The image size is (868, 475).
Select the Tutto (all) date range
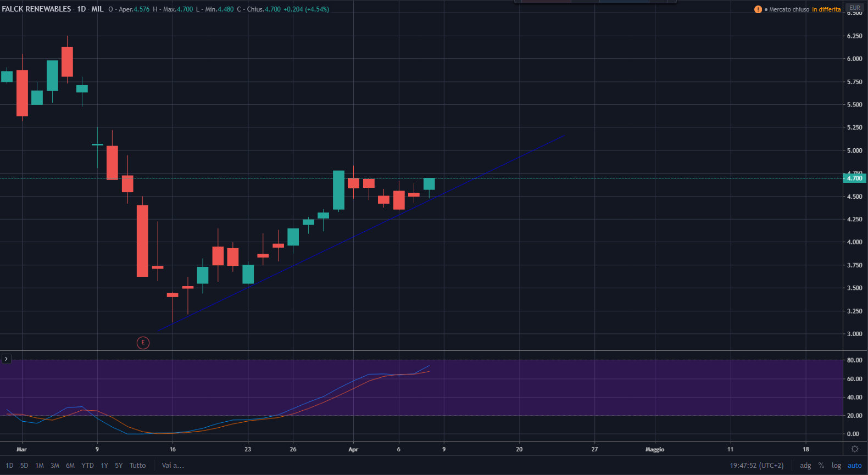pyautogui.click(x=137, y=466)
